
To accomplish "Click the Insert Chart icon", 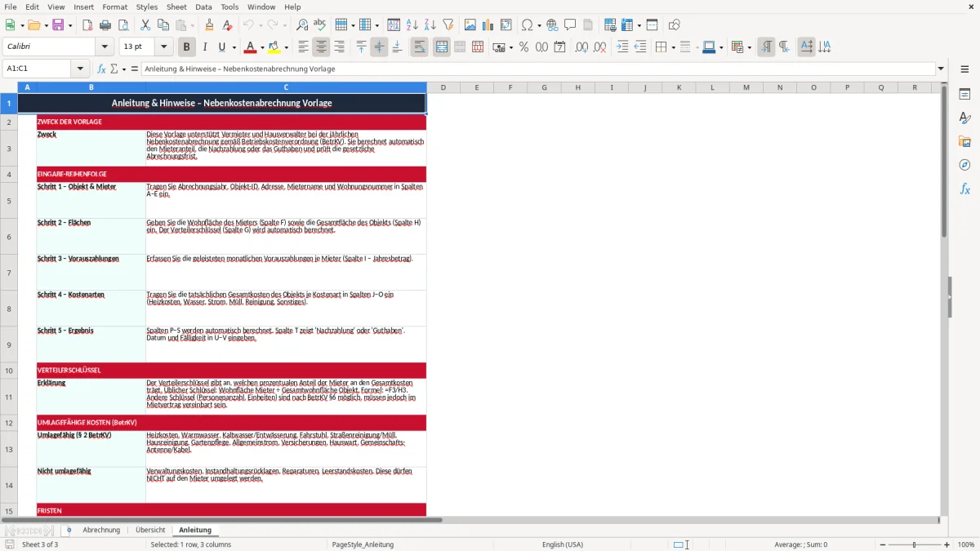I will (x=488, y=25).
